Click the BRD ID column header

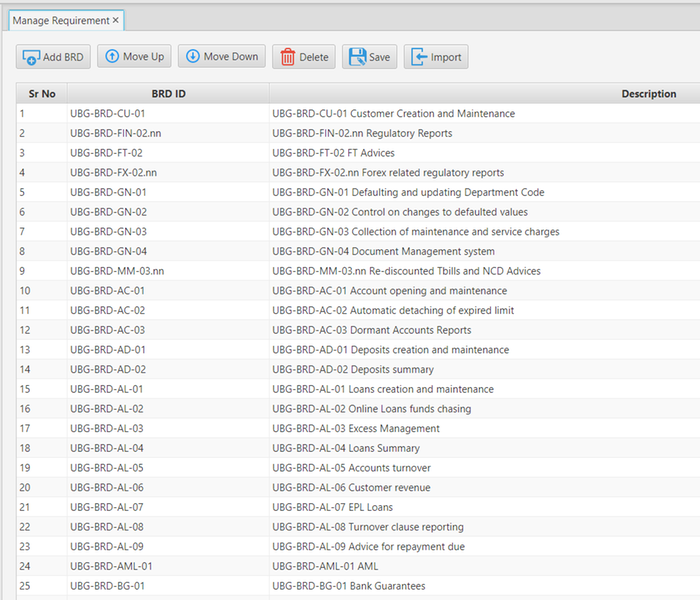(168, 94)
